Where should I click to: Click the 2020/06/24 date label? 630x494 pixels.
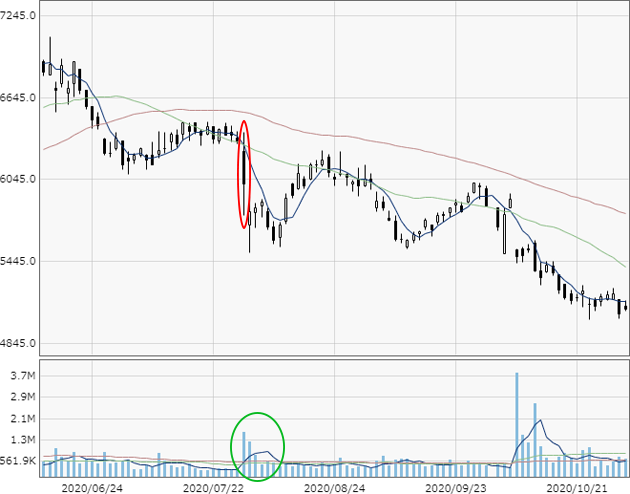92,488
